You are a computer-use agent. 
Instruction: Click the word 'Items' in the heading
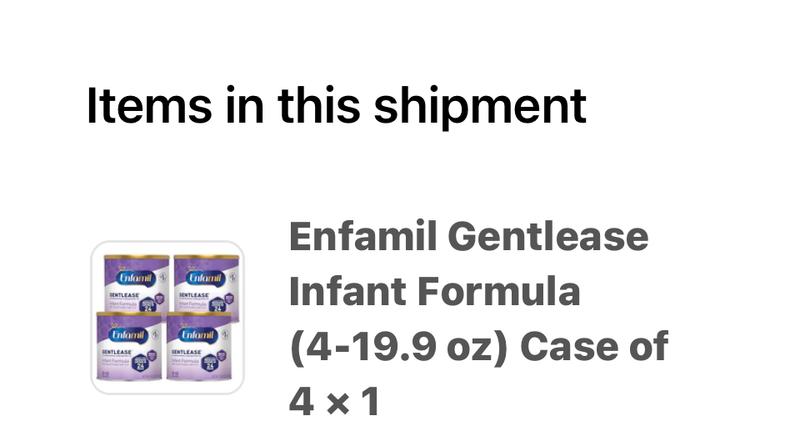tap(149, 106)
